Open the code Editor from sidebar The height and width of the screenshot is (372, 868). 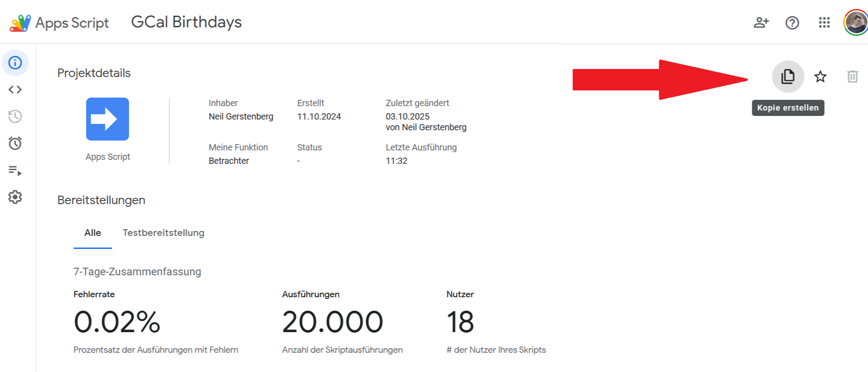tap(15, 90)
